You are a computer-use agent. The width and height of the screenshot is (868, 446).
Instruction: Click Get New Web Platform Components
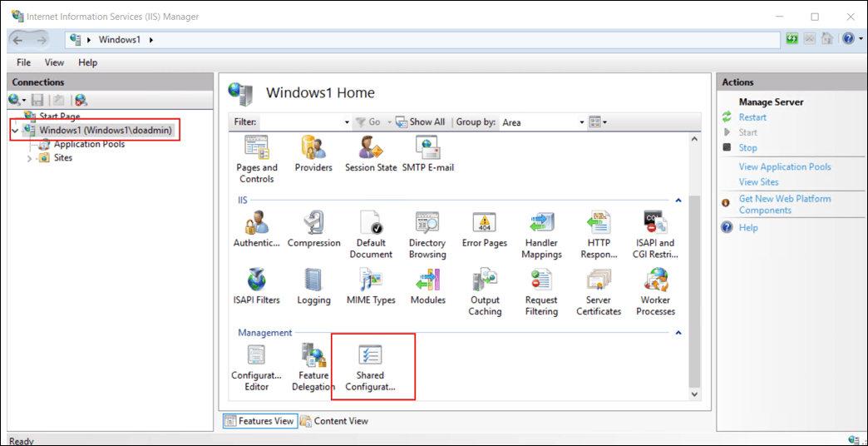(784, 205)
